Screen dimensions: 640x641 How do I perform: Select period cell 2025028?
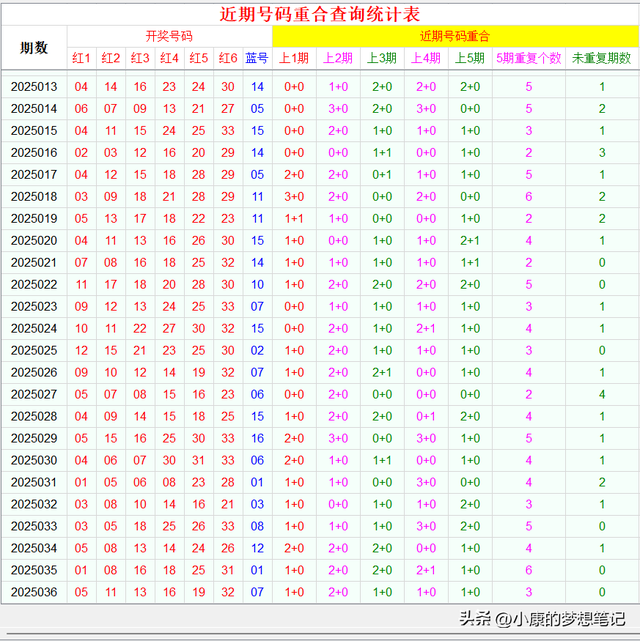pos(34,417)
